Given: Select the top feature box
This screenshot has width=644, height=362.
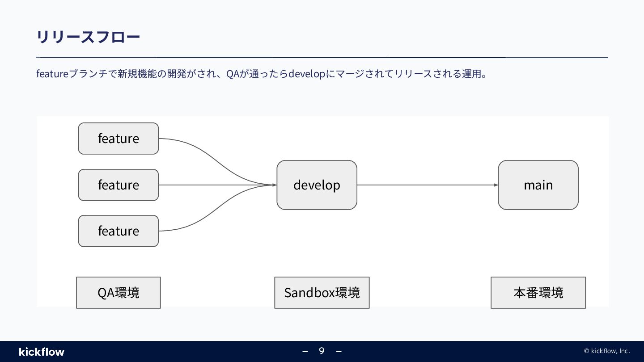Looking at the screenshot, I should coord(119,139).
